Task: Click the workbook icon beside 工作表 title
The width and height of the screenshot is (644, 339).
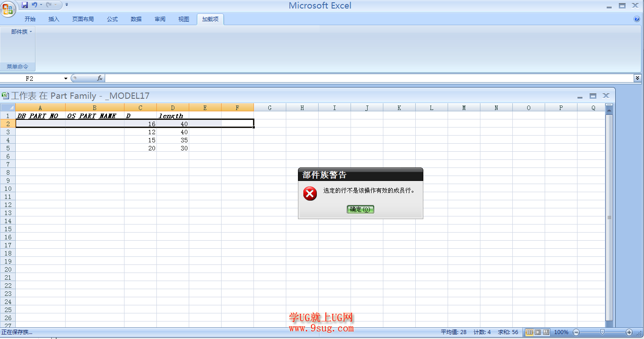Action: click(x=5, y=95)
